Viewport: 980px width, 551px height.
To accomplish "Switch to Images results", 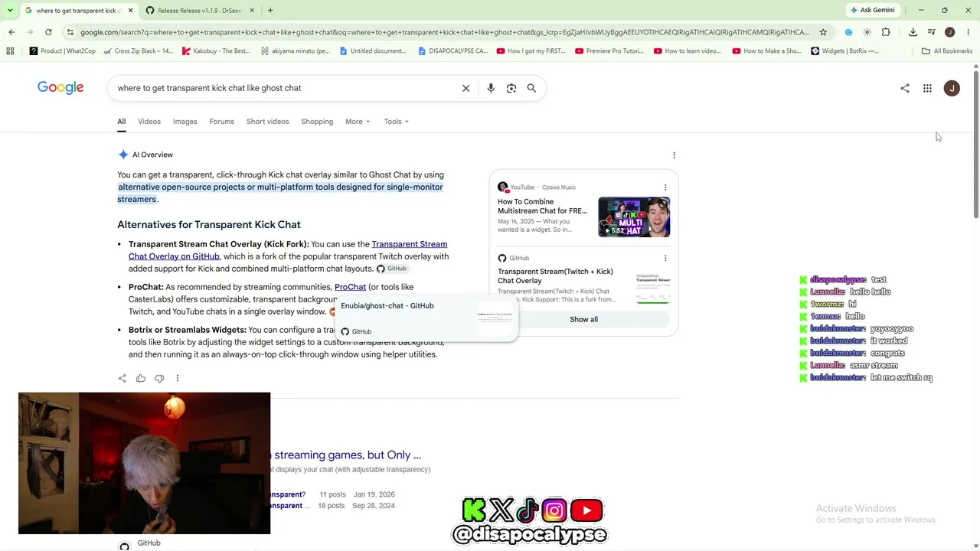I will pyautogui.click(x=185, y=122).
